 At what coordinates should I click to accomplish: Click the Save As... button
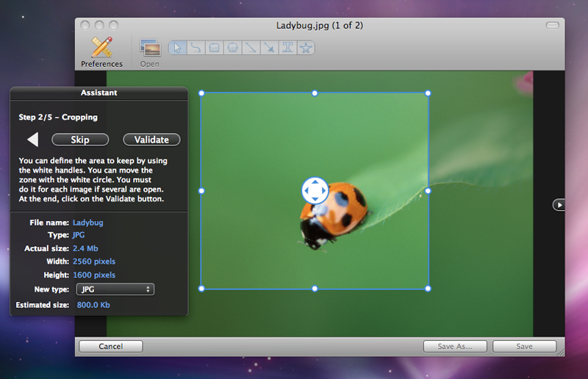point(455,347)
